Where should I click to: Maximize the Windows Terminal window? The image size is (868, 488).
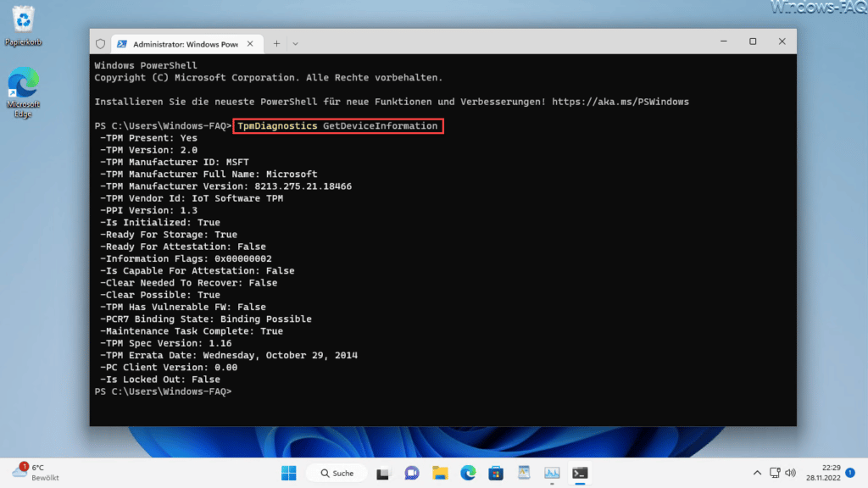pos(753,42)
